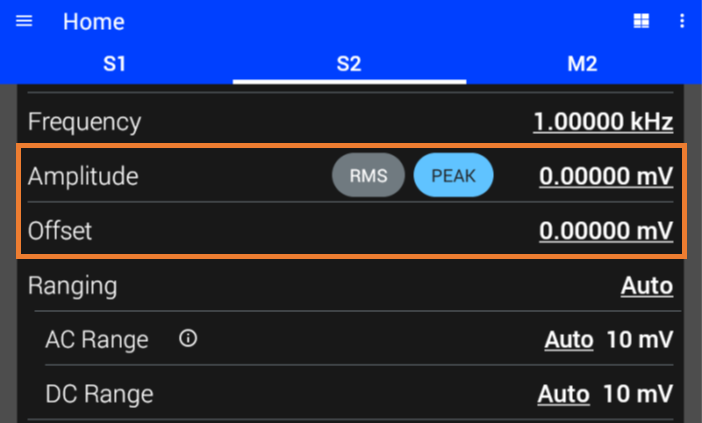Click the Ranging row label
This screenshot has height=423, width=702.
click(x=73, y=286)
